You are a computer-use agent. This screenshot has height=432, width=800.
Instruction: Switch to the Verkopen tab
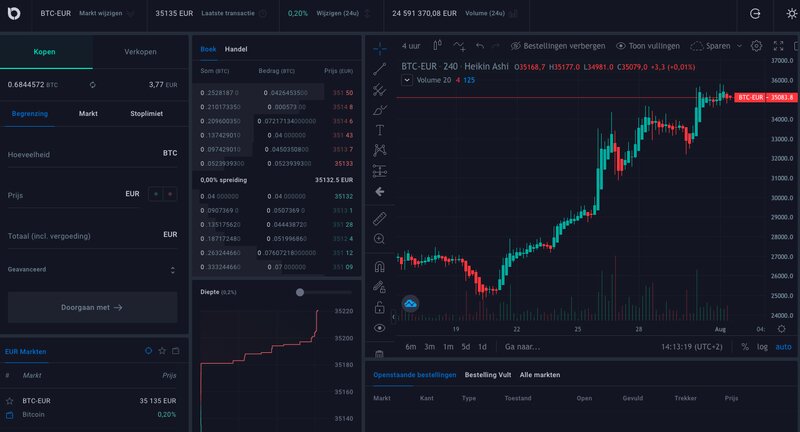(140, 52)
